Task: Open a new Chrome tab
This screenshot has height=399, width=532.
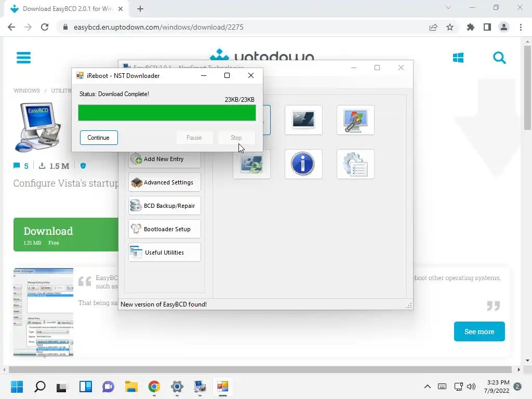Action: [140, 9]
